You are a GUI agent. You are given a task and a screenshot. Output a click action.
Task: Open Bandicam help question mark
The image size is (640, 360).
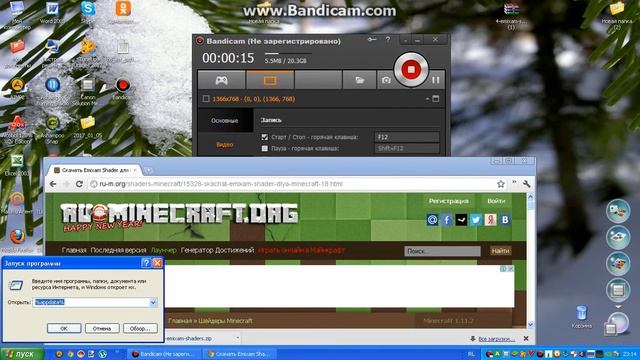[388, 40]
